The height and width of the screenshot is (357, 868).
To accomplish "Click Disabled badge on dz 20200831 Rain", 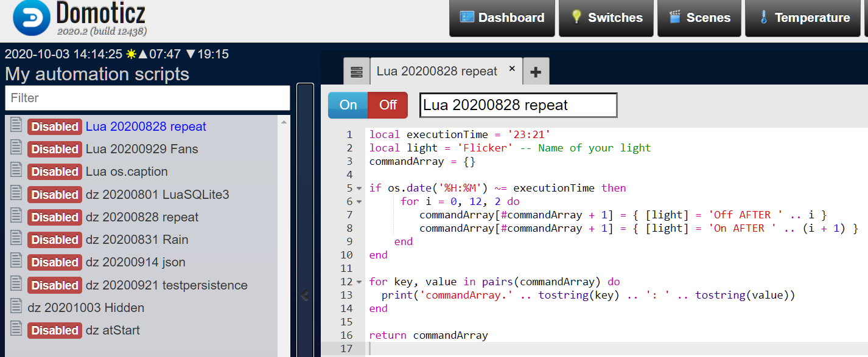I will click(x=55, y=240).
